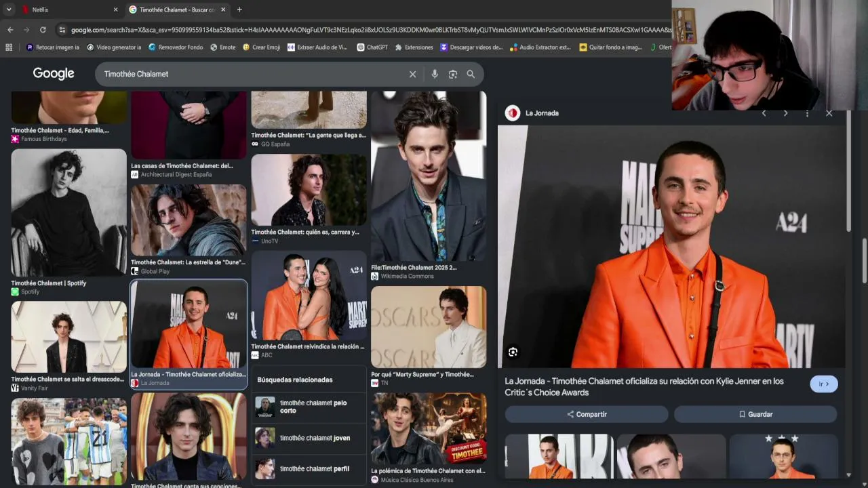868x488 pixels.
Task: Close the La Jornada image preview panel
Action: click(x=829, y=113)
